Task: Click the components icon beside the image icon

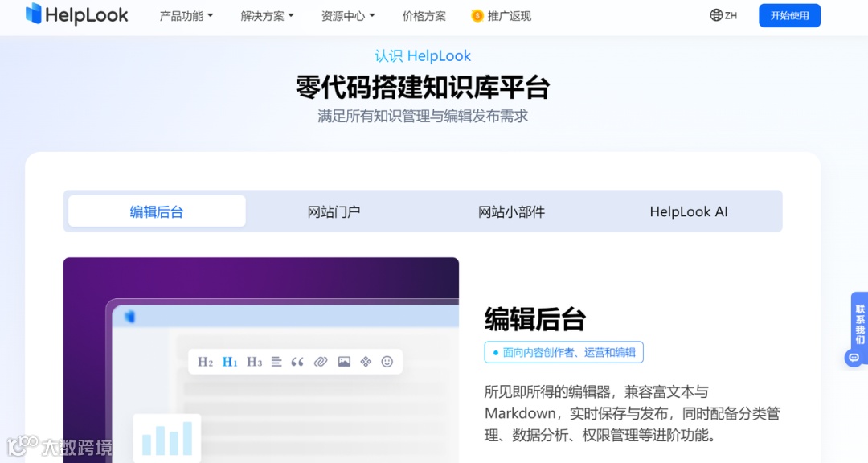Action: (366, 361)
